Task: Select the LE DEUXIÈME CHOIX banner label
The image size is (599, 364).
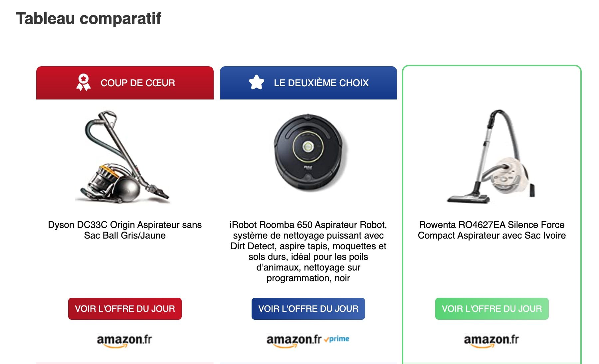Action: tap(321, 83)
